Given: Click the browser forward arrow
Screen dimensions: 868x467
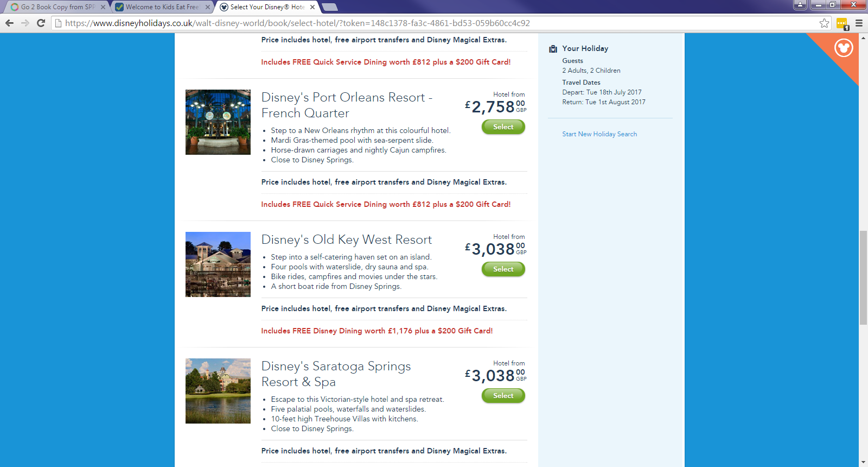Looking at the screenshot, I should (x=25, y=23).
